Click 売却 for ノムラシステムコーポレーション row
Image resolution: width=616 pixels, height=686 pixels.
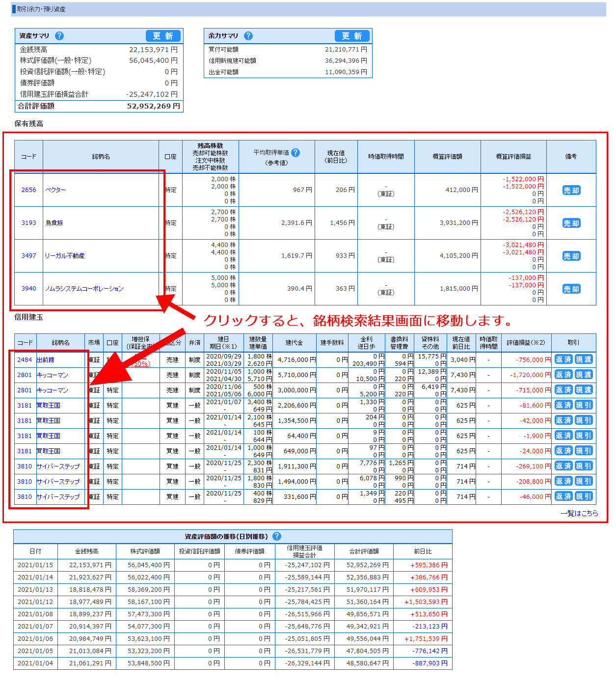[571, 289]
